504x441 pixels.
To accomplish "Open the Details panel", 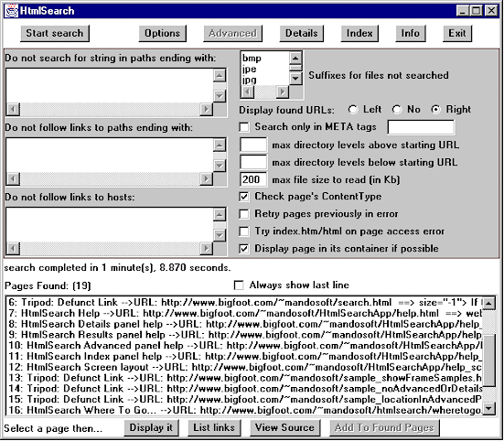I will 302,34.
